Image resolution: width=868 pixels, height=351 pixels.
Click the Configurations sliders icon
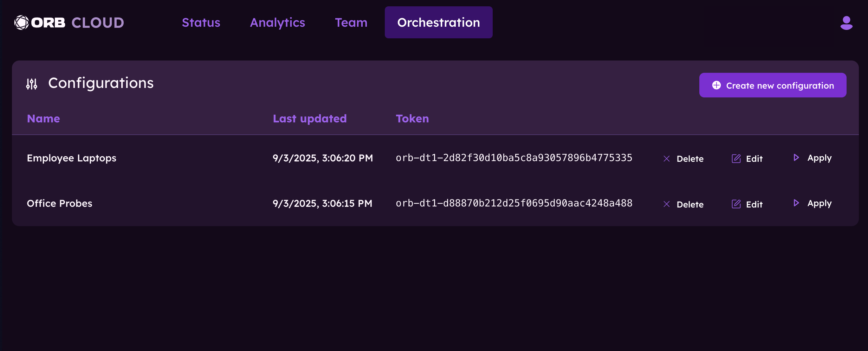pos(32,84)
